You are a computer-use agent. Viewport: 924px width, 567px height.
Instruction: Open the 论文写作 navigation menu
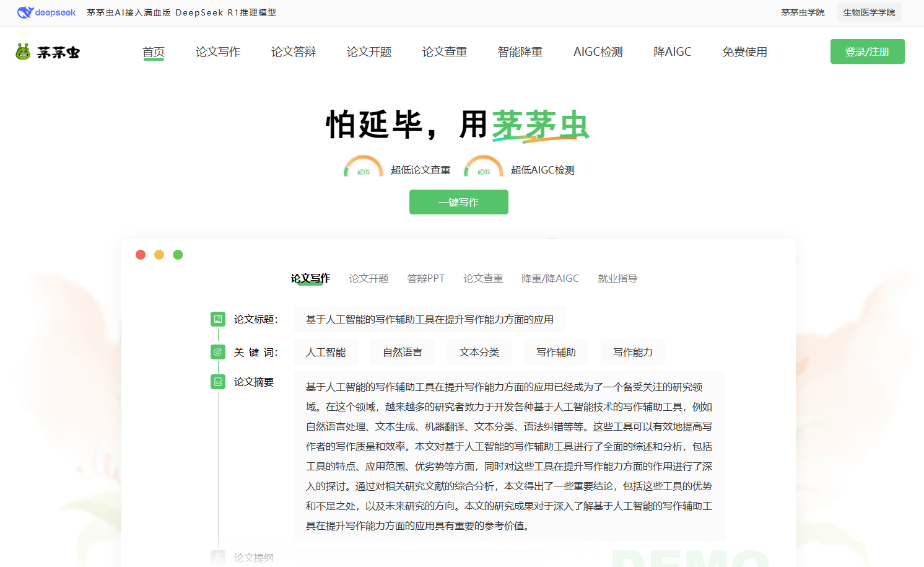(x=218, y=52)
